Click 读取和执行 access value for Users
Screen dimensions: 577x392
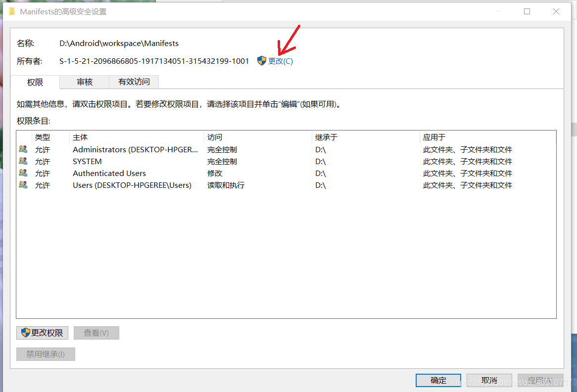click(x=226, y=185)
